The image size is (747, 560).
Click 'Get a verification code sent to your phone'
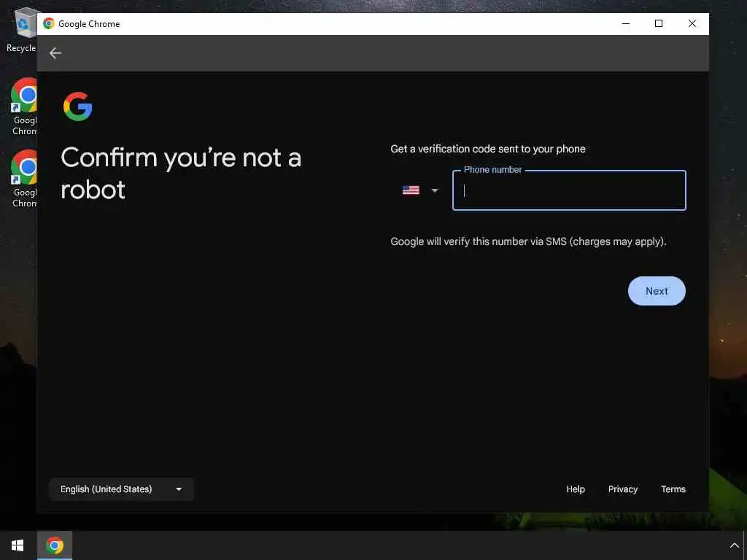tap(488, 149)
